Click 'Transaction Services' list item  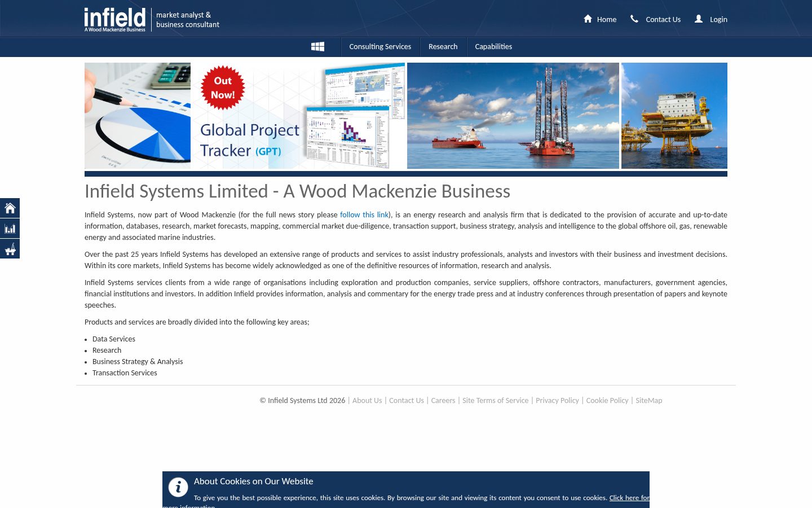point(125,373)
